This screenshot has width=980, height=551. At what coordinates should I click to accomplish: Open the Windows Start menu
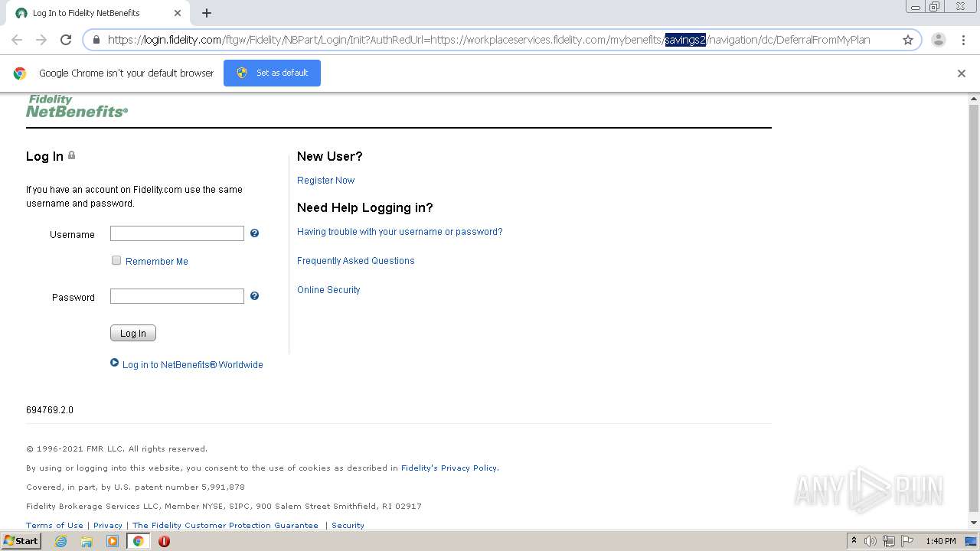pyautogui.click(x=21, y=541)
